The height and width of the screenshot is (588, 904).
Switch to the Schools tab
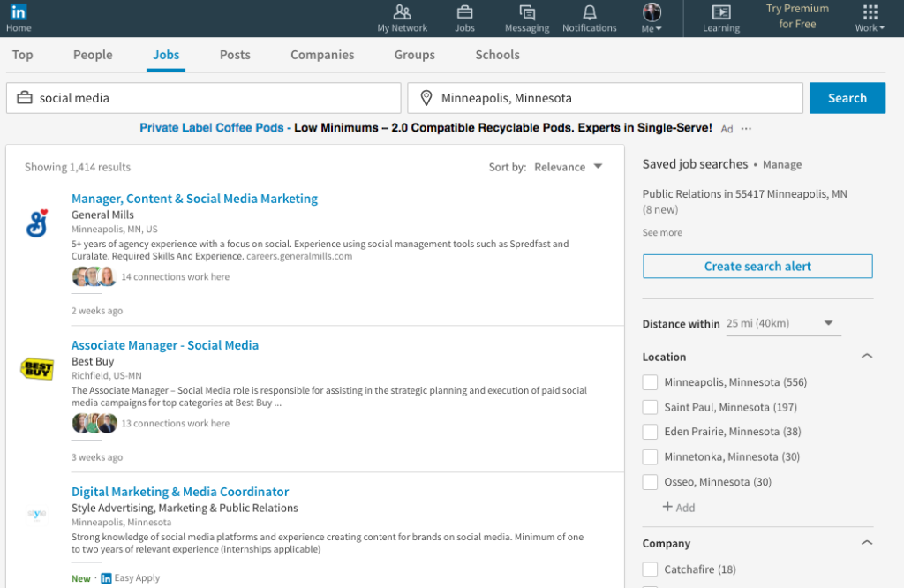[x=498, y=55]
